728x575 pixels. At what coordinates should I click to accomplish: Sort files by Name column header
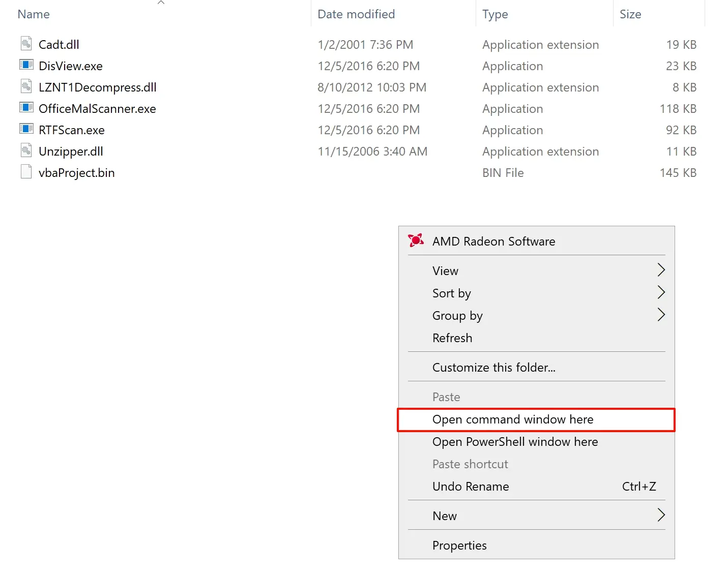point(34,14)
